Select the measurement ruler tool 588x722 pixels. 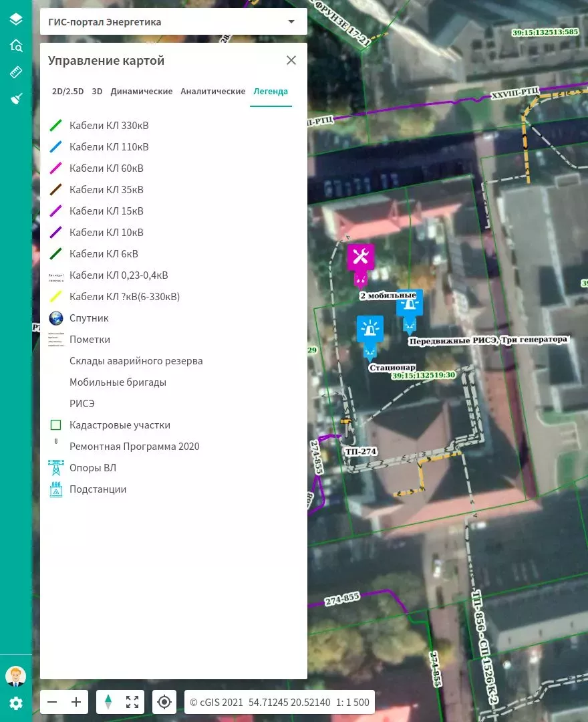[15, 72]
